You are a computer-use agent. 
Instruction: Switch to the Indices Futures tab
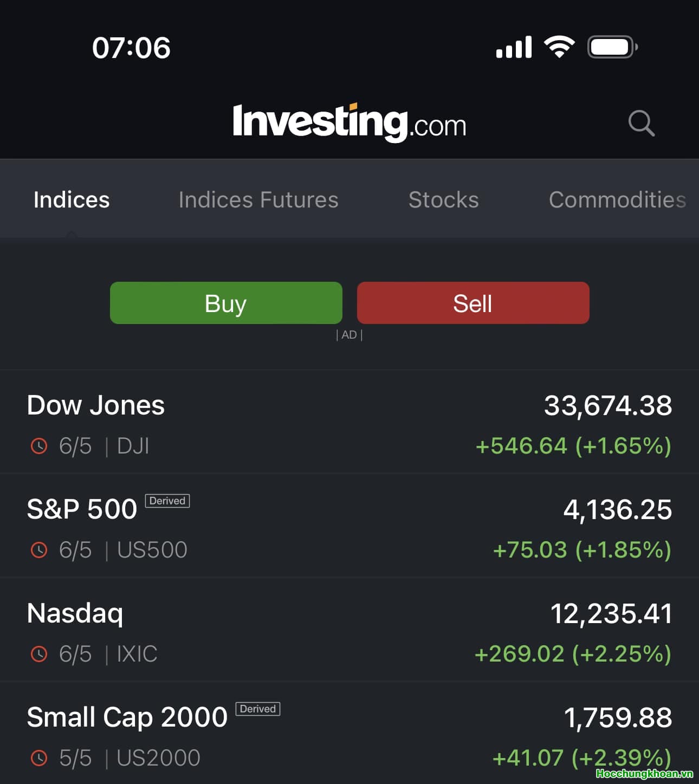[x=258, y=200]
